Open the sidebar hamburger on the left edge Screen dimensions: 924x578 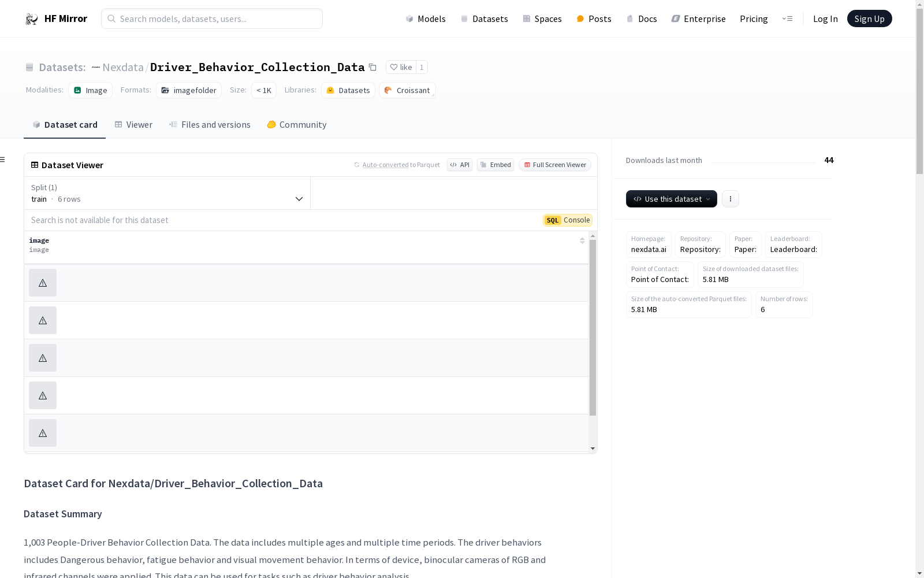coord(3,159)
